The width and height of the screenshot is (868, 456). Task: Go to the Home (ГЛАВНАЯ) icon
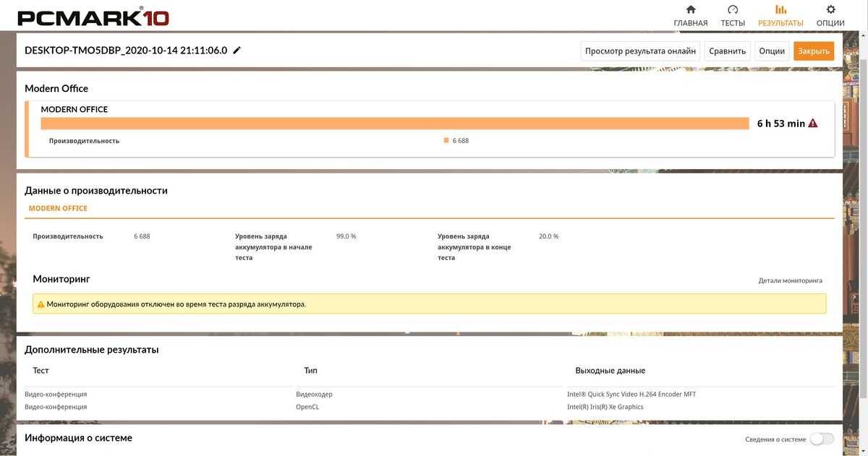690,9
